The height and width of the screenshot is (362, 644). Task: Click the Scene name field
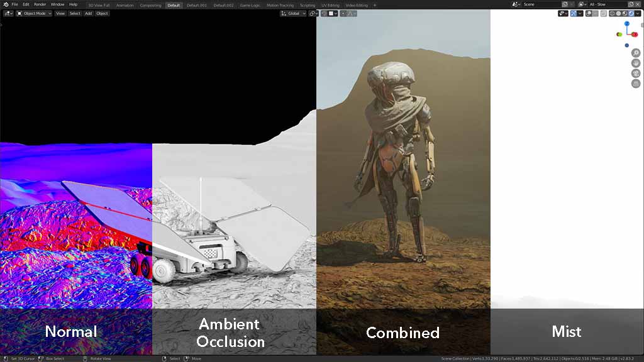pyautogui.click(x=541, y=4)
